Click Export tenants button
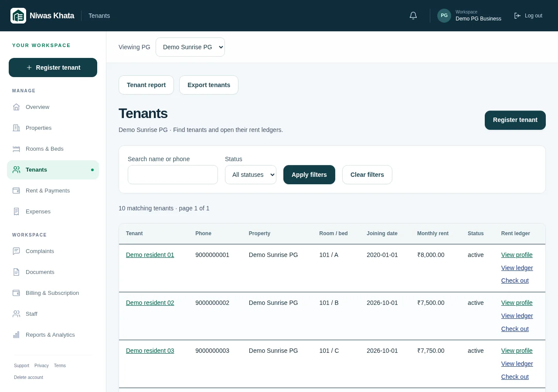The image size is (558, 392). tap(209, 85)
